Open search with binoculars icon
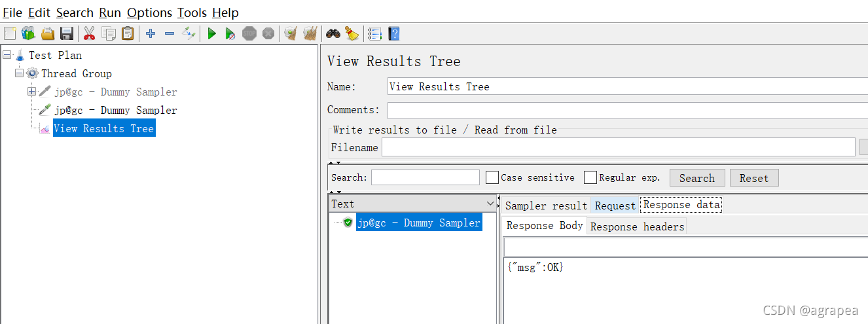This screenshot has width=868, height=324. click(333, 33)
